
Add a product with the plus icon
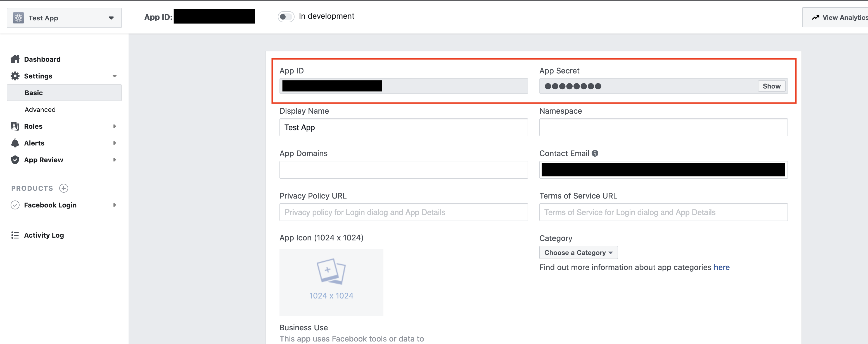(x=64, y=188)
